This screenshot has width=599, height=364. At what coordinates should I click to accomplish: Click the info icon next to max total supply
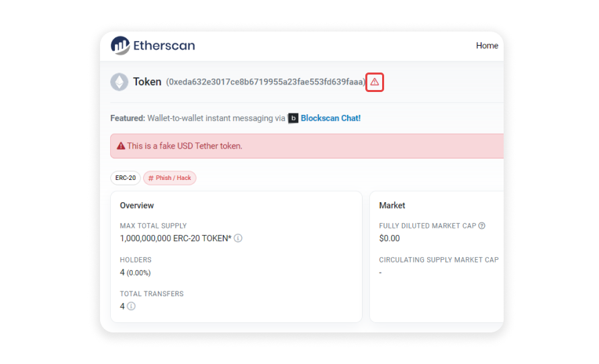pos(238,238)
